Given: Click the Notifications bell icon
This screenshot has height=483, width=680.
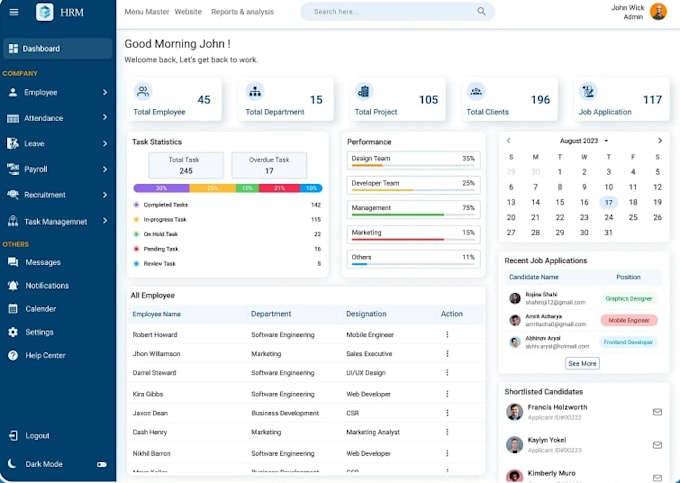Looking at the screenshot, I should [x=13, y=286].
